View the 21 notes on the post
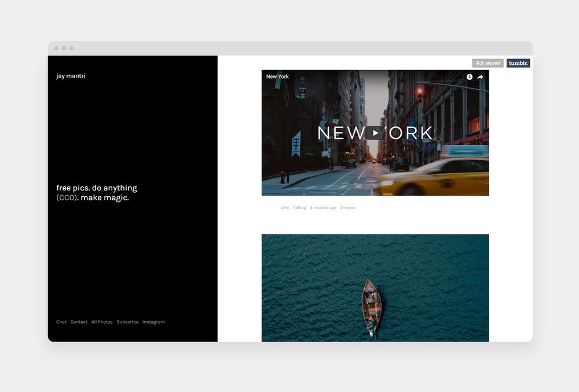The height and width of the screenshot is (392, 579). 347,208
